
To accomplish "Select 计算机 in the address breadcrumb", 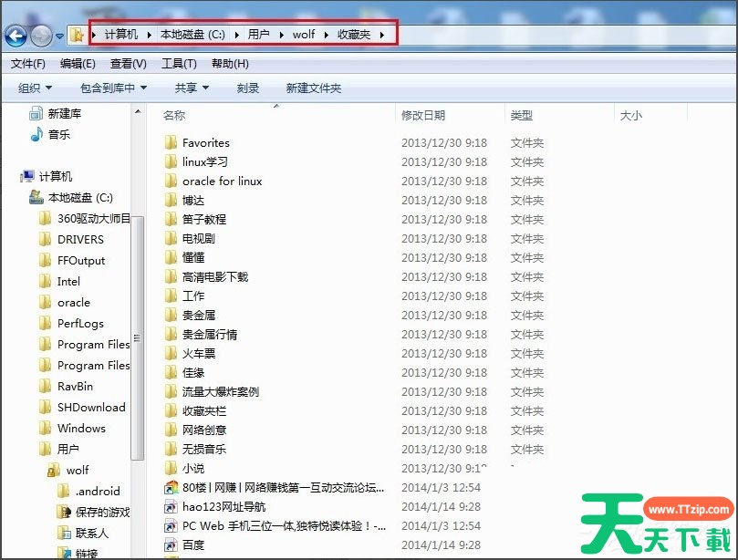I will coord(121,35).
